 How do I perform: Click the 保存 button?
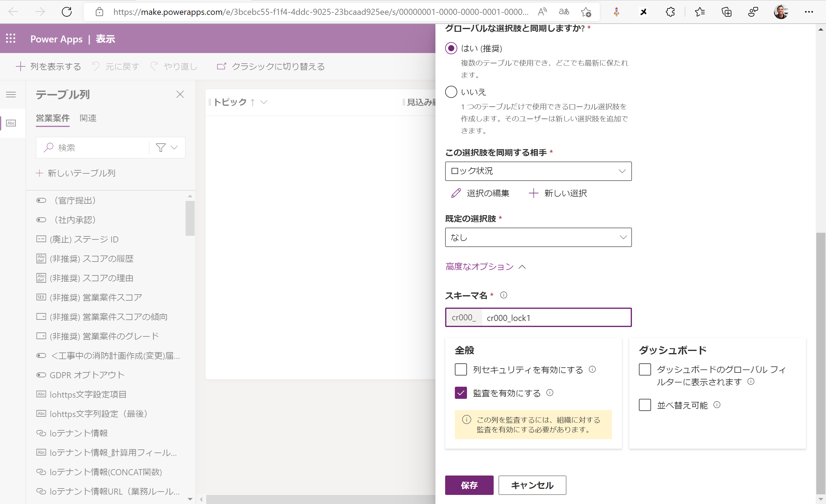tap(469, 485)
